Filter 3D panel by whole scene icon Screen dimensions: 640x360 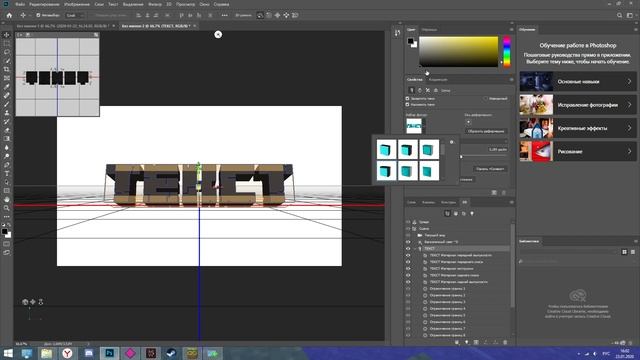click(447, 213)
